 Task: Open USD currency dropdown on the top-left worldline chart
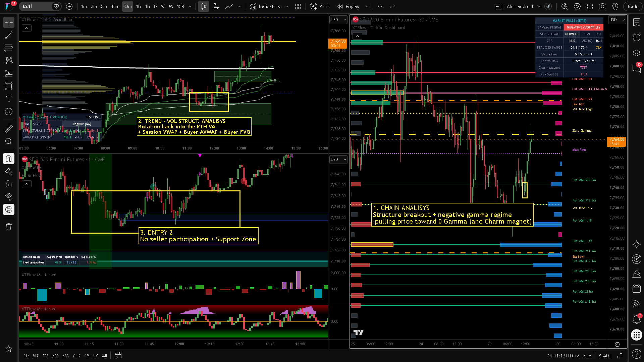click(x=338, y=20)
